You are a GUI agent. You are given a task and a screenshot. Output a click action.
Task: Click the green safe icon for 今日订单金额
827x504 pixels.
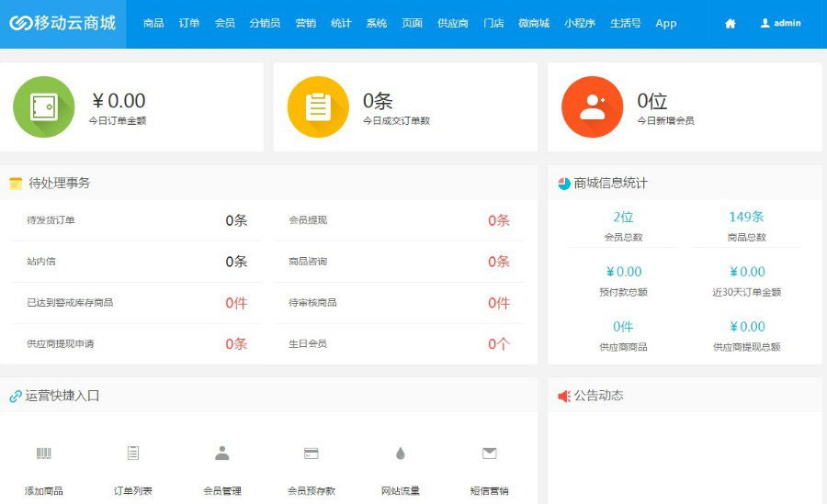43,106
